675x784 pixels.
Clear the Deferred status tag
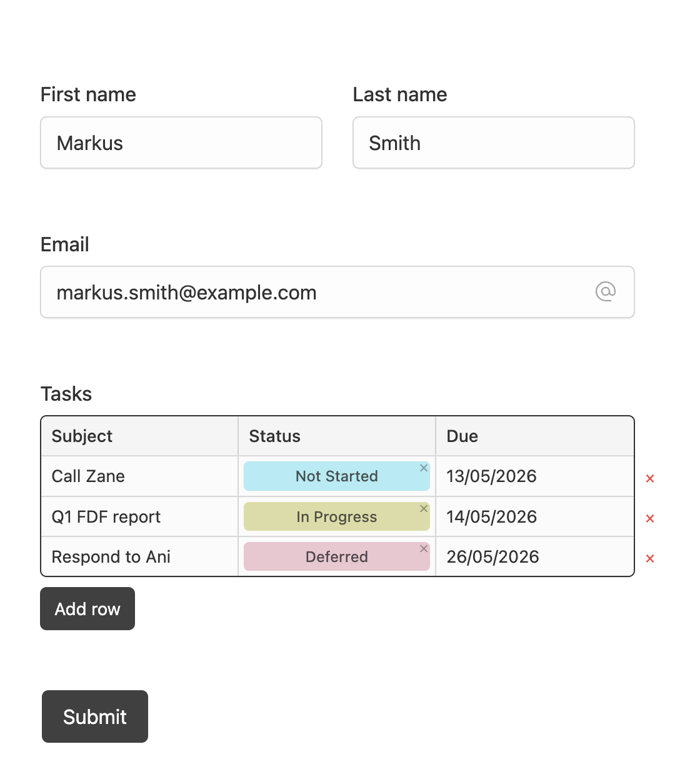click(424, 548)
